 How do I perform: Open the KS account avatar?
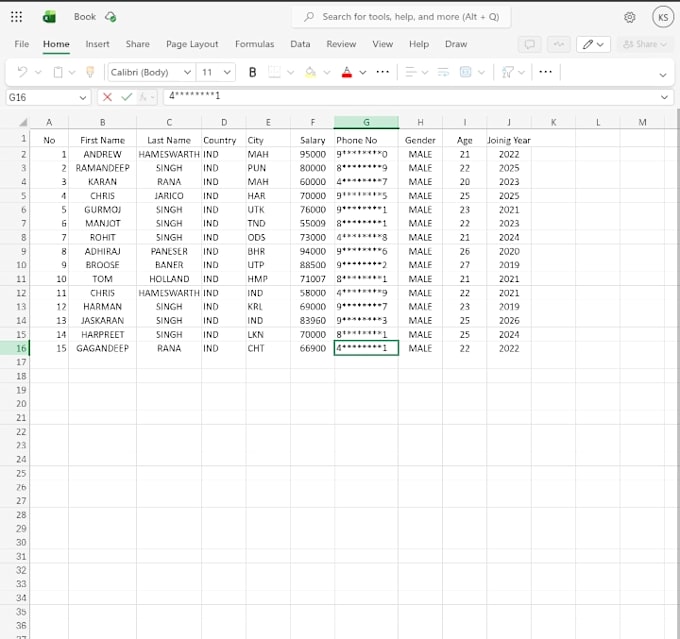pos(663,17)
